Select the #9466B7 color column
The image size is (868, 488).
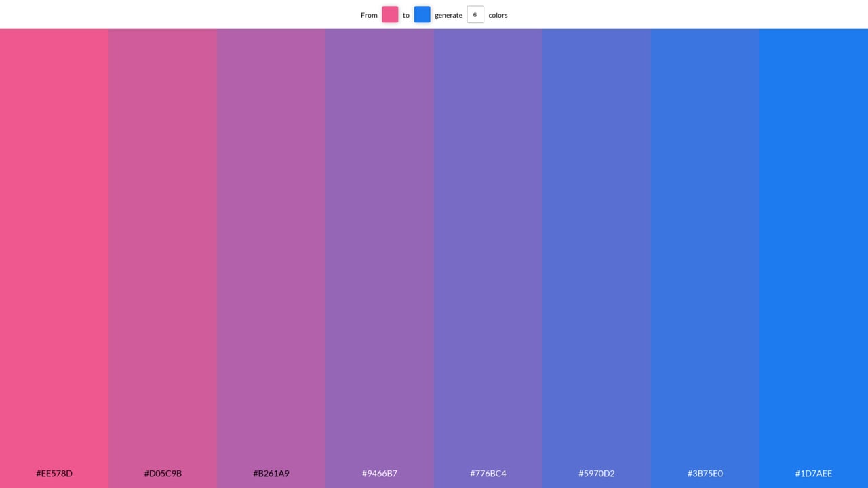point(380,258)
